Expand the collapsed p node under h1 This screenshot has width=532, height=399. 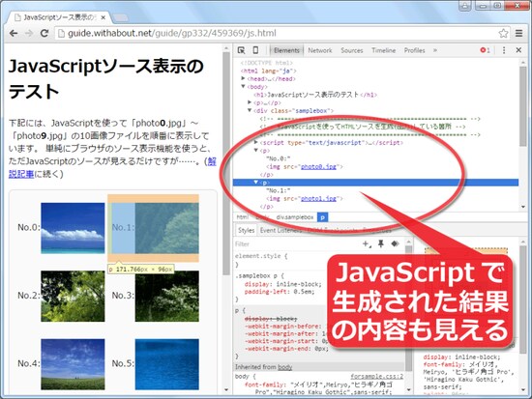tap(250, 102)
